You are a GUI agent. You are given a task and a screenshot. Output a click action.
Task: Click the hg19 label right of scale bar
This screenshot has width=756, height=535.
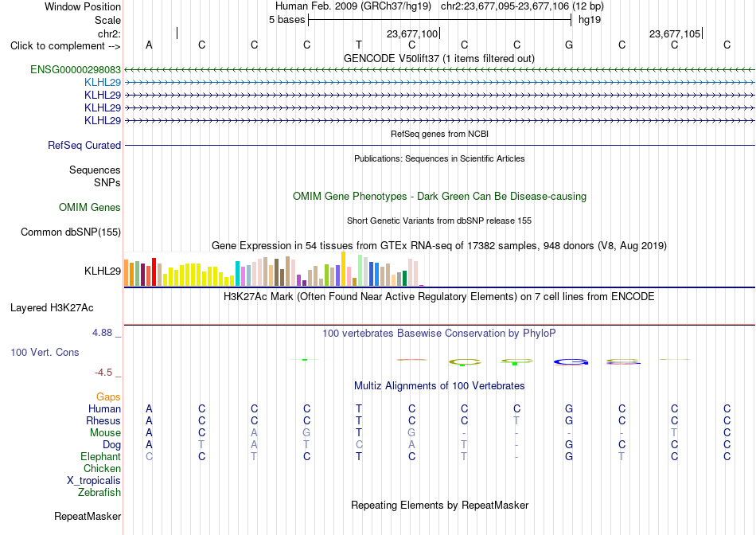point(590,20)
